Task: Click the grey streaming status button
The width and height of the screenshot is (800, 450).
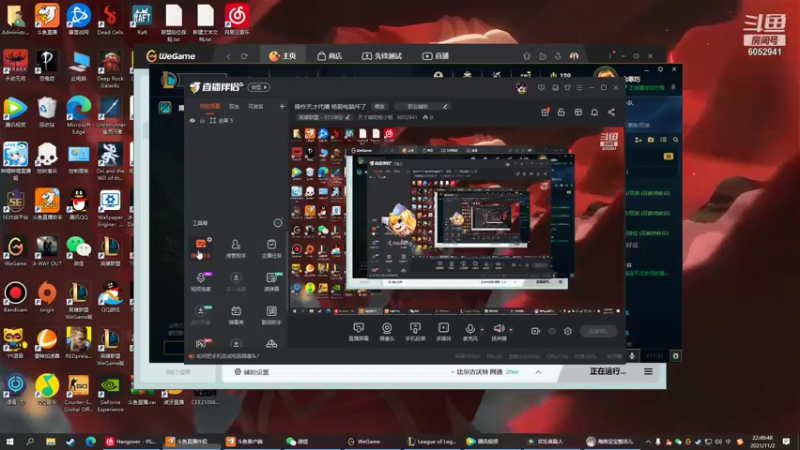Action: point(598,331)
